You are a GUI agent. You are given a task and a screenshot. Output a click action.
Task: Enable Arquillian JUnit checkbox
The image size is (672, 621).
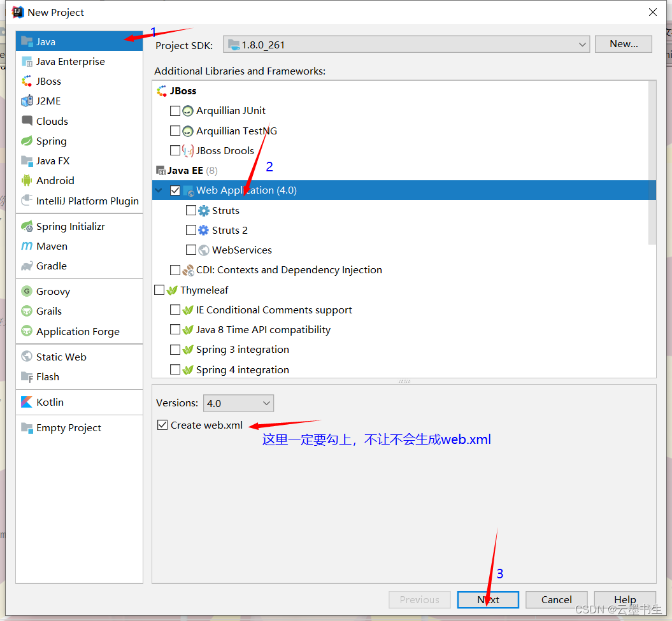pyautogui.click(x=175, y=111)
